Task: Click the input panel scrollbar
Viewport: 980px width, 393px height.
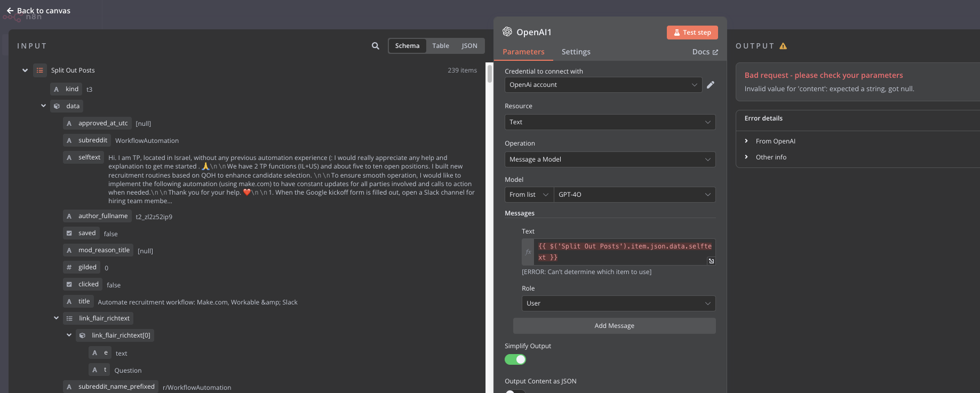Action: tap(489, 74)
